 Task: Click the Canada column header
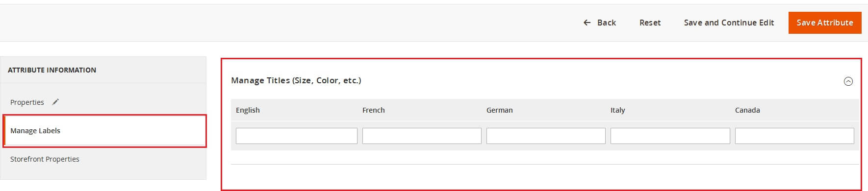(x=747, y=110)
